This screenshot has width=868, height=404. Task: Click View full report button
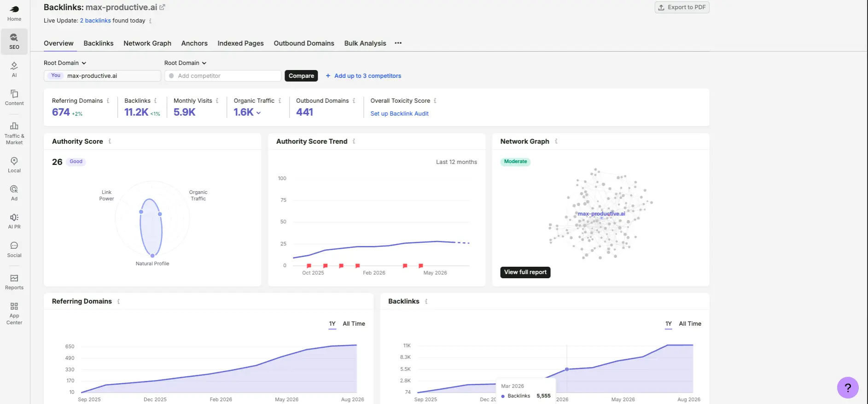[x=525, y=272]
